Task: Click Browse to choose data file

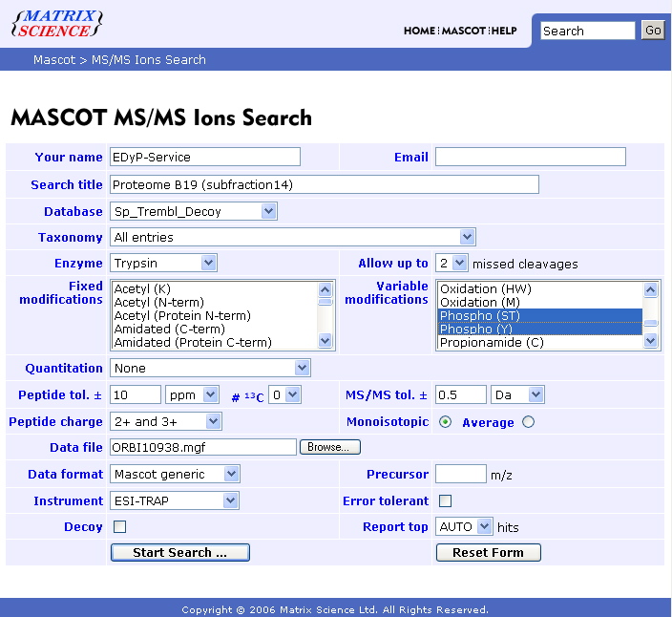Action: 330,447
